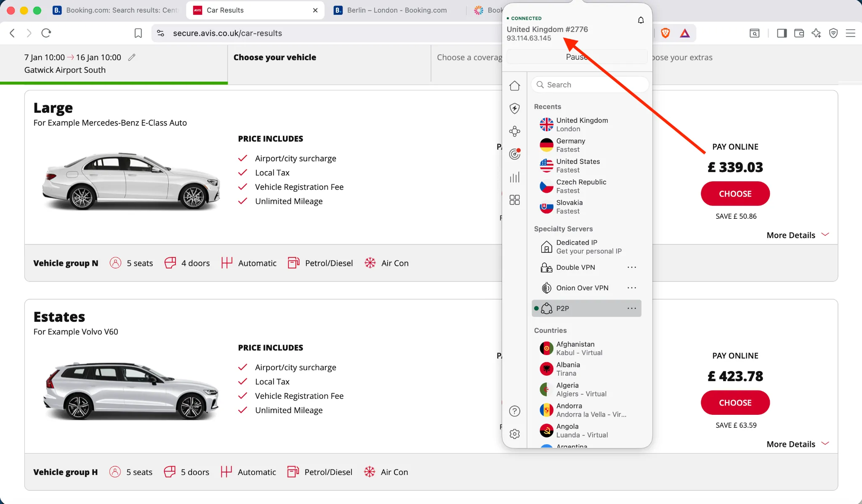Click the VPN server search field
The width and height of the screenshot is (862, 504).
(589, 85)
